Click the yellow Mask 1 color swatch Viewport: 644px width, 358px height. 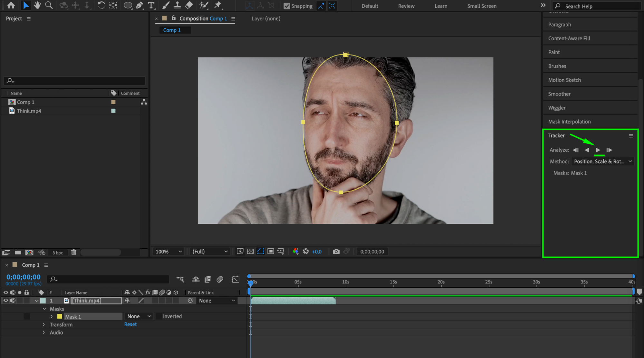click(x=60, y=316)
